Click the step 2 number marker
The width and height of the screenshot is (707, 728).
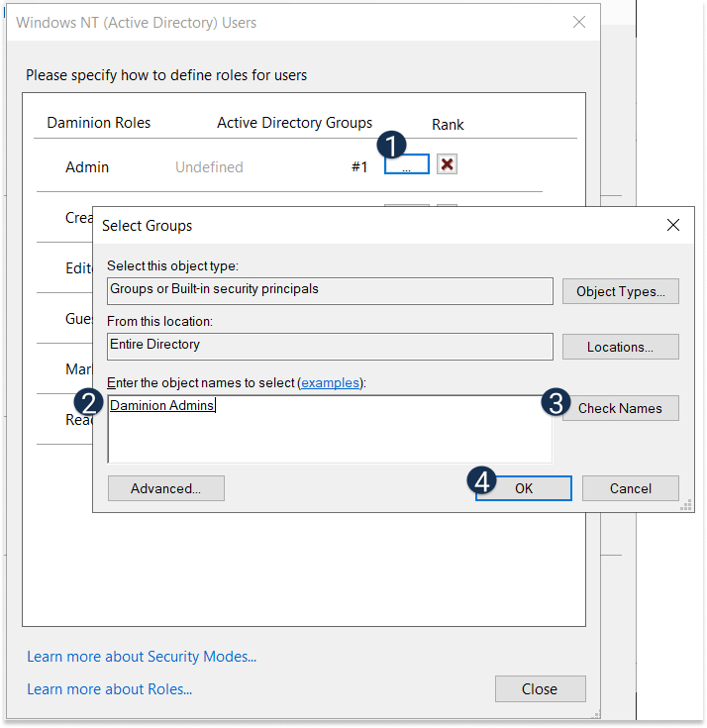[x=90, y=402]
